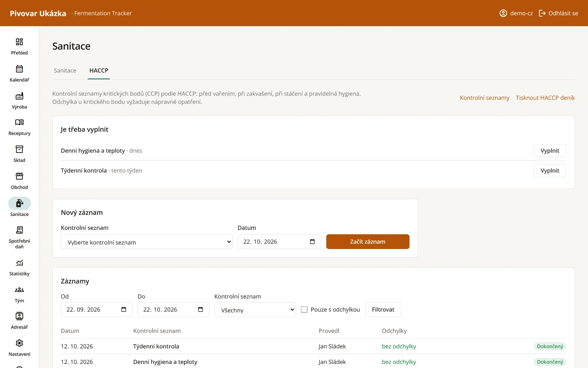588x368 pixels.
Task: Click the demo-cz user account icon
Action: click(503, 13)
